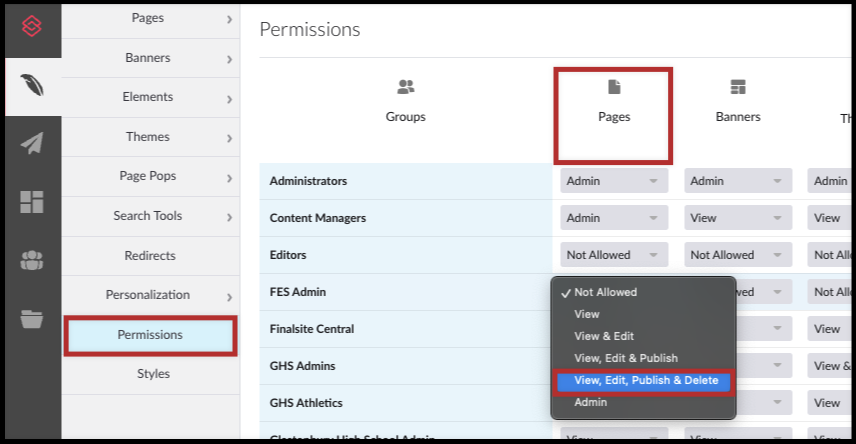Select Permissions in the sidebar
The image size is (856, 444).
151,335
